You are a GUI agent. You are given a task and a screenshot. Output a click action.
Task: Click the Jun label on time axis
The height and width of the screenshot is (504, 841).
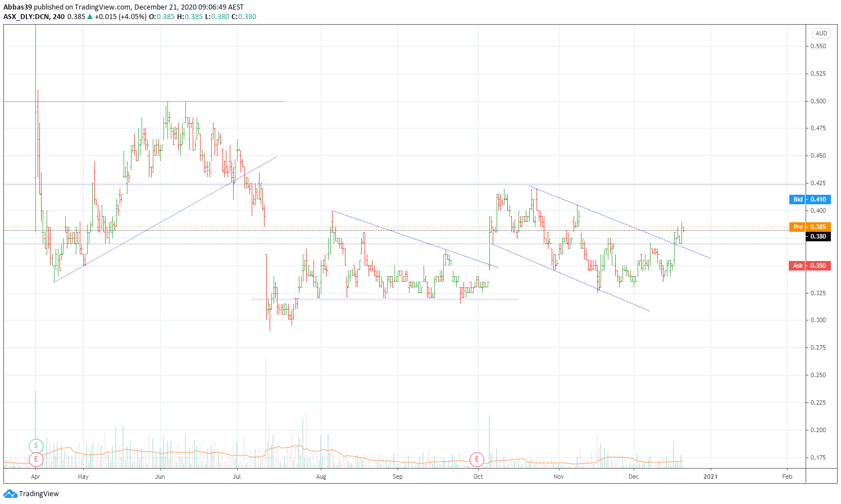(x=160, y=476)
